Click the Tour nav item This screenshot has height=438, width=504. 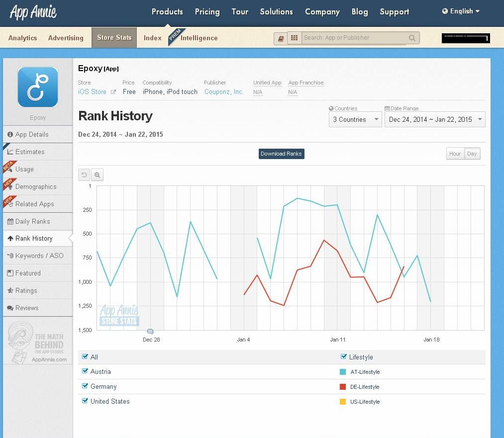(x=240, y=12)
